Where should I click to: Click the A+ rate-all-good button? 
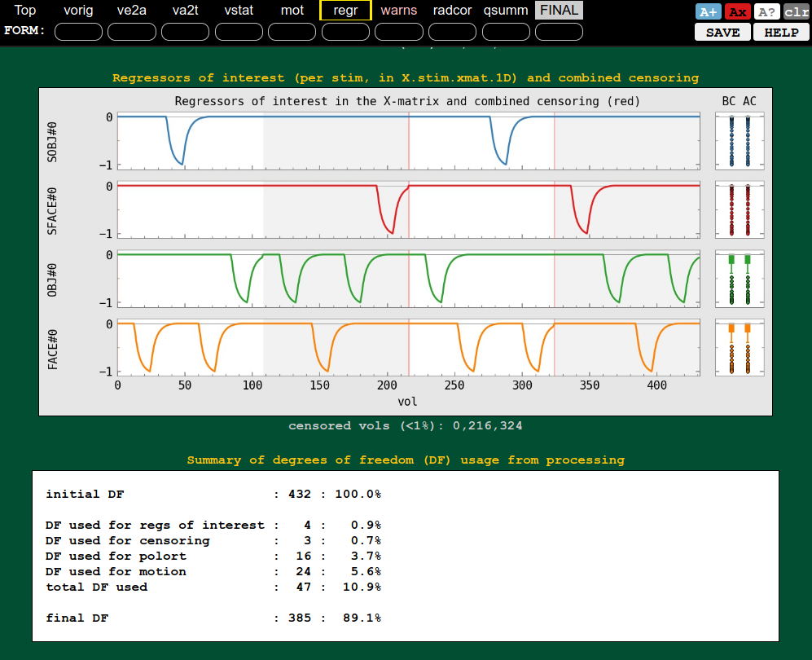tap(707, 12)
